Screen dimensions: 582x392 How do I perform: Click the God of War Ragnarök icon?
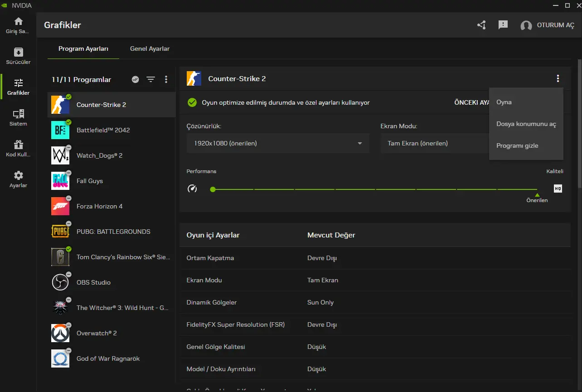(60, 358)
